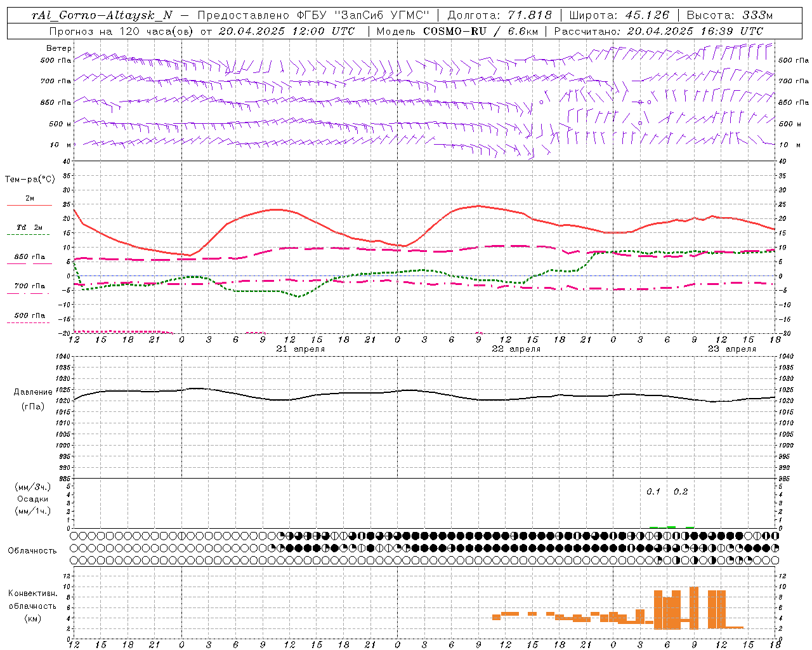
Task: Click the Облачность row label
Action: tap(32, 551)
